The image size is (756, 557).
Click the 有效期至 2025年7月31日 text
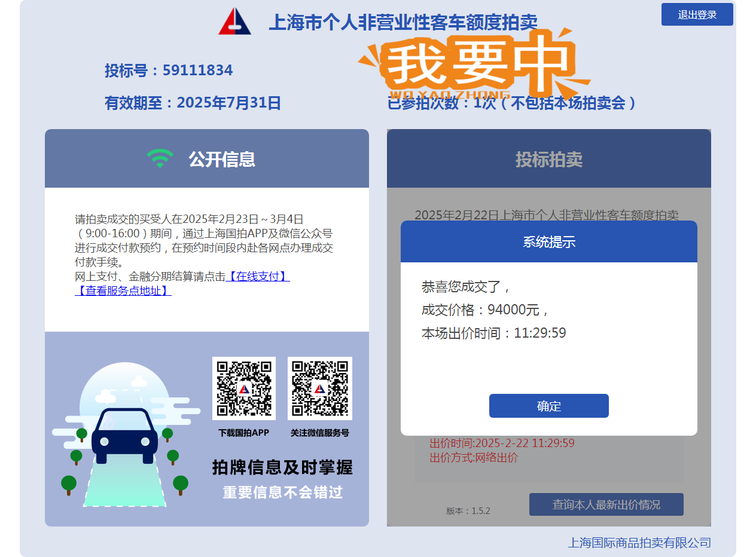coord(193,103)
